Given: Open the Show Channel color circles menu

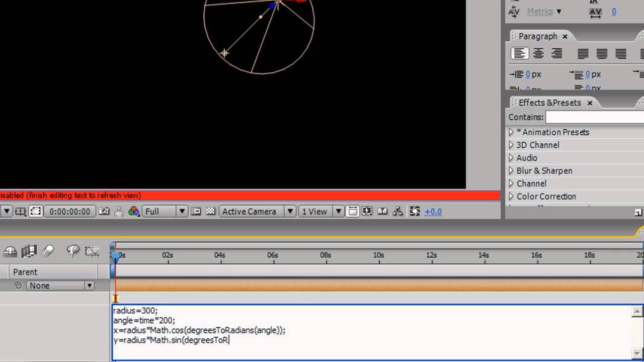Looking at the screenshot, I should tap(134, 212).
